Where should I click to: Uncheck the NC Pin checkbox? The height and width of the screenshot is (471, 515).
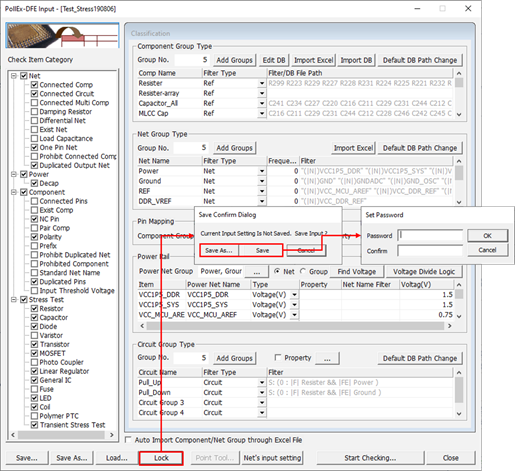point(34,219)
